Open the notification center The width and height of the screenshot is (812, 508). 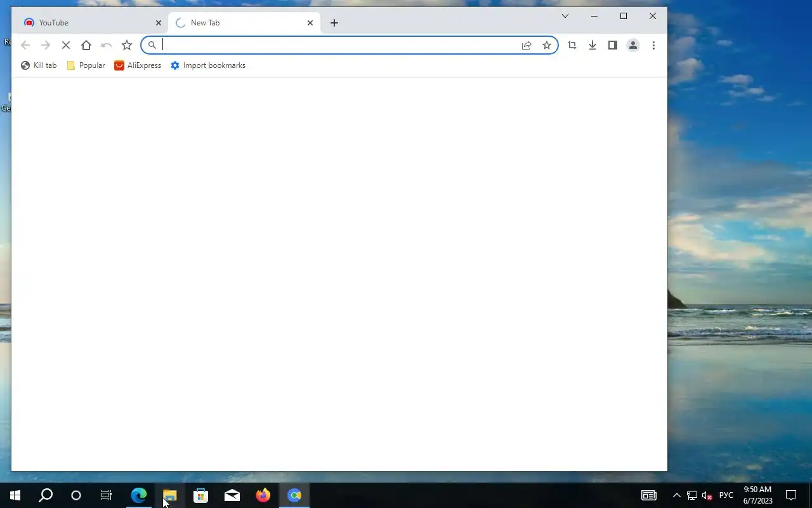[791, 495]
